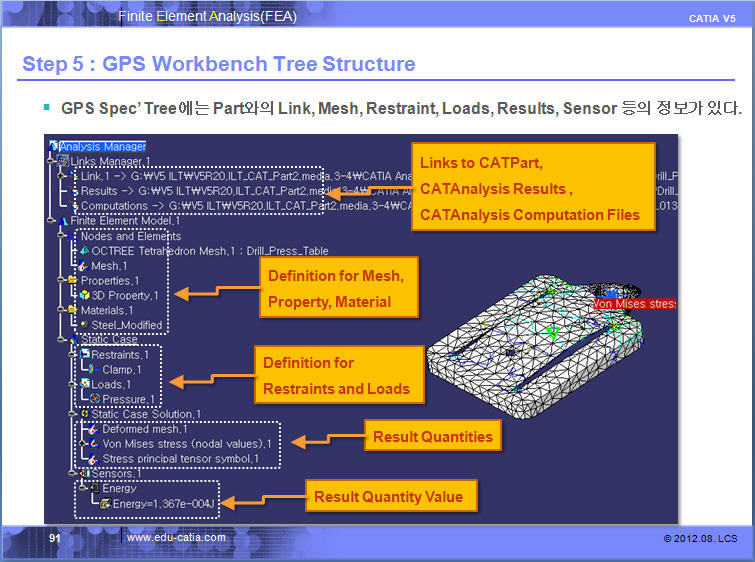Viewport: 755px width, 562px height.
Task: Select the Energy sensor value icon
Action: 104,503
